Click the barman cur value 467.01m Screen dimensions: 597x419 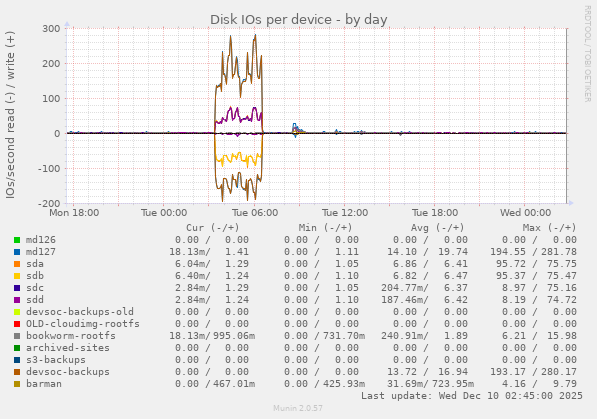(x=234, y=384)
